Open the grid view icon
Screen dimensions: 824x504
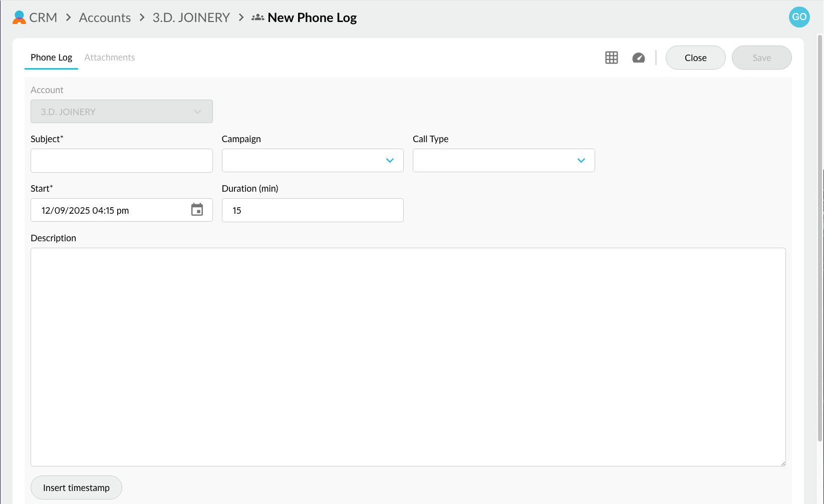coord(611,58)
